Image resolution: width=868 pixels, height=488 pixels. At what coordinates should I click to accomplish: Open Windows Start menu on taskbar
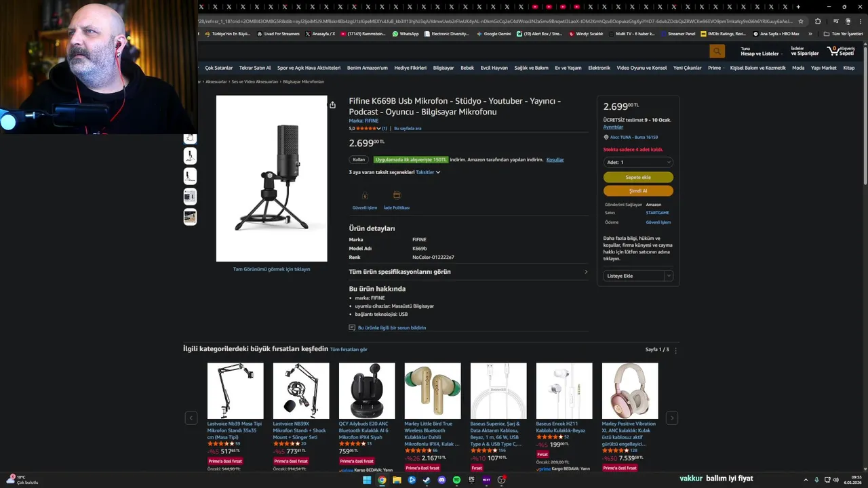tap(367, 480)
